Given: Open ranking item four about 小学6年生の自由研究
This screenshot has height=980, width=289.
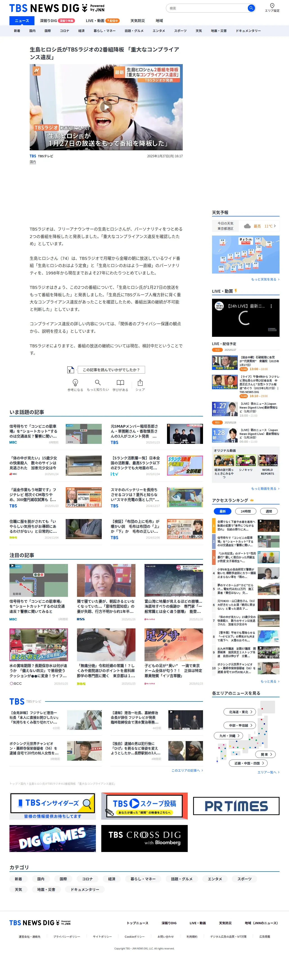Looking at the screenshot, I should 246,573.
